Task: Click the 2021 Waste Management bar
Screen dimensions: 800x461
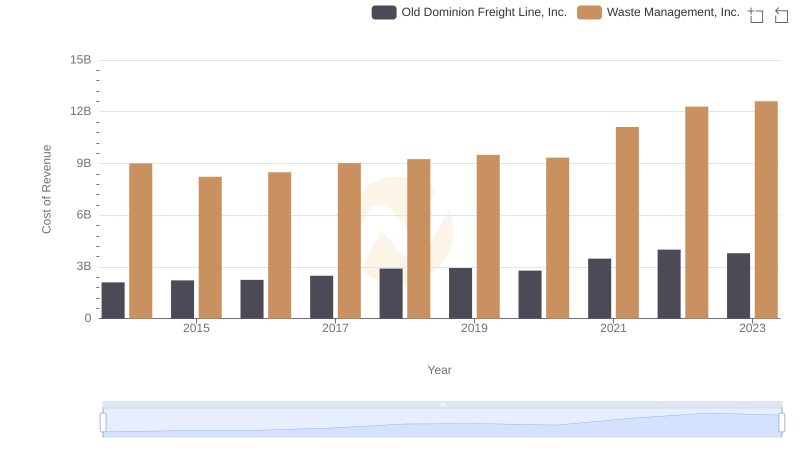Action: point(627,222)
